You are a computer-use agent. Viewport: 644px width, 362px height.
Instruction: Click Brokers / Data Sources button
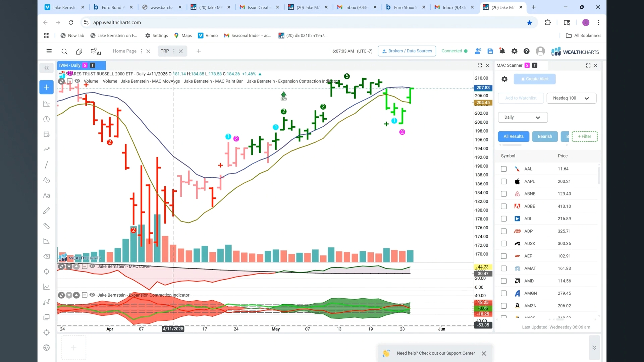pyautogui.click(x=407, y=51)
